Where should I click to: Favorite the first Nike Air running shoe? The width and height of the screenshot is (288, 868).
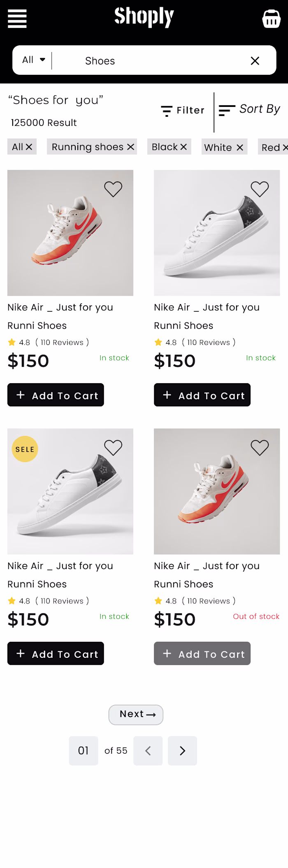(x=113, y=189)
